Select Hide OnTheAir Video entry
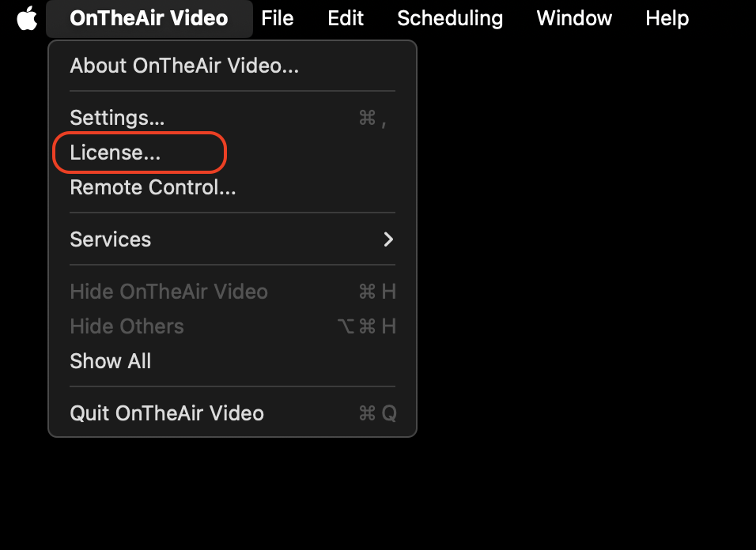The height and width of the screenshot is (550, 756). point(232,292)
